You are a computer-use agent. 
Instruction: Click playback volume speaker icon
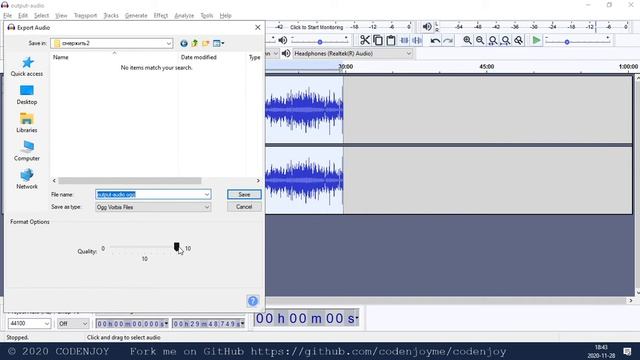click(282, 40)
